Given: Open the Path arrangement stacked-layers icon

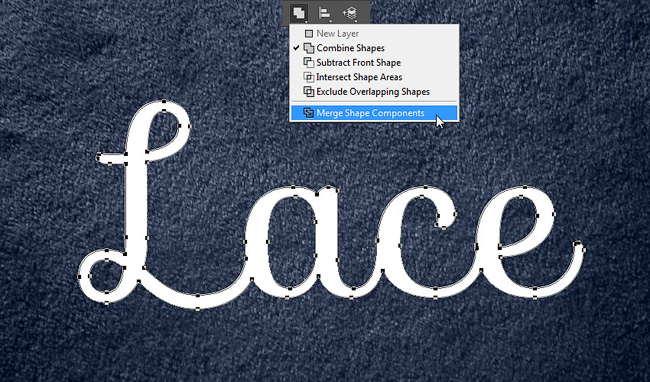Looking at the screenshot, I should pyautogui.click(x=350, y=13).
